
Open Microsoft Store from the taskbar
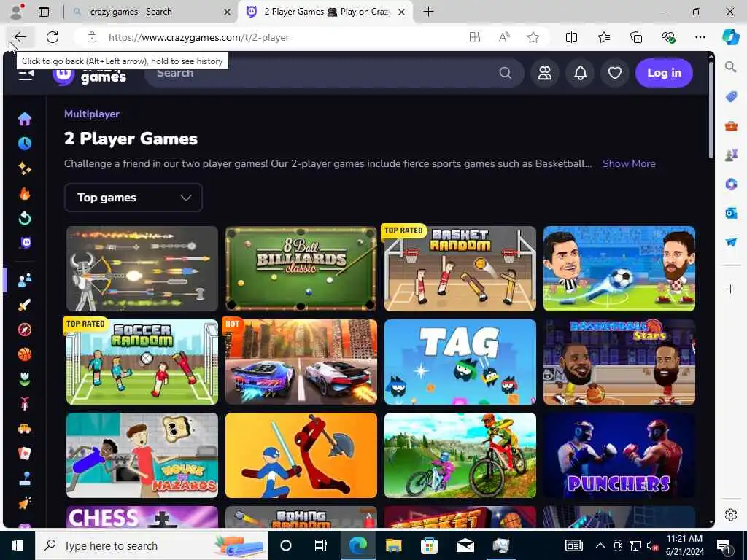click(429, 545)
